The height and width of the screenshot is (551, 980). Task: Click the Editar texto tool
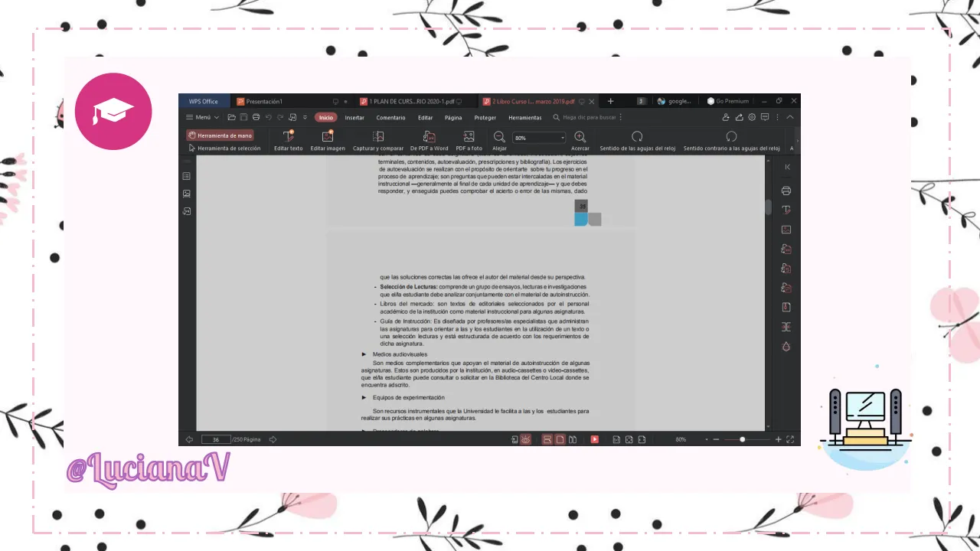click(x=289, y=141)
